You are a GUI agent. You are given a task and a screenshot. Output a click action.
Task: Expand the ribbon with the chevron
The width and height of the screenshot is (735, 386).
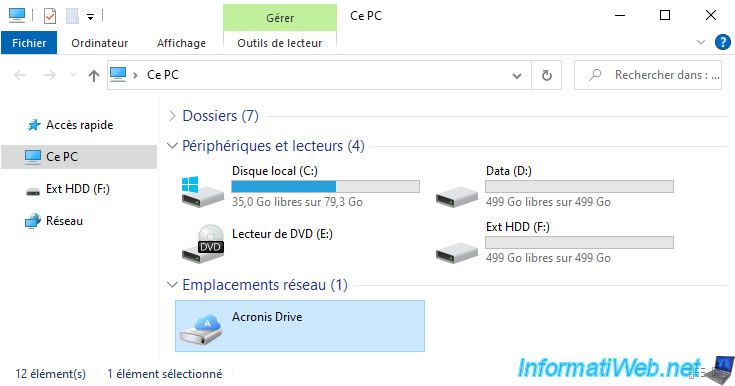[x=701, y=42]
